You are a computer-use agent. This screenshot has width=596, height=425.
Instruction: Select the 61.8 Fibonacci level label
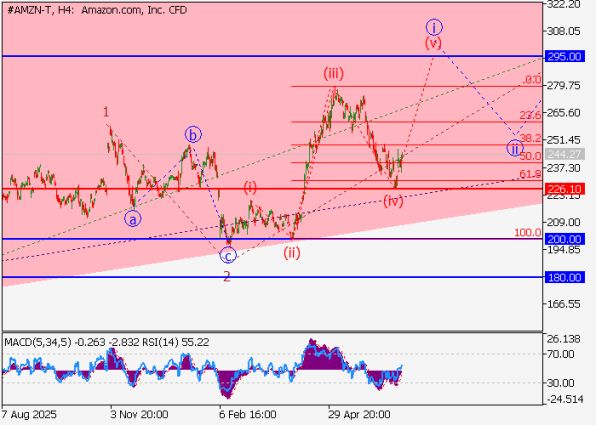point(530,174)
